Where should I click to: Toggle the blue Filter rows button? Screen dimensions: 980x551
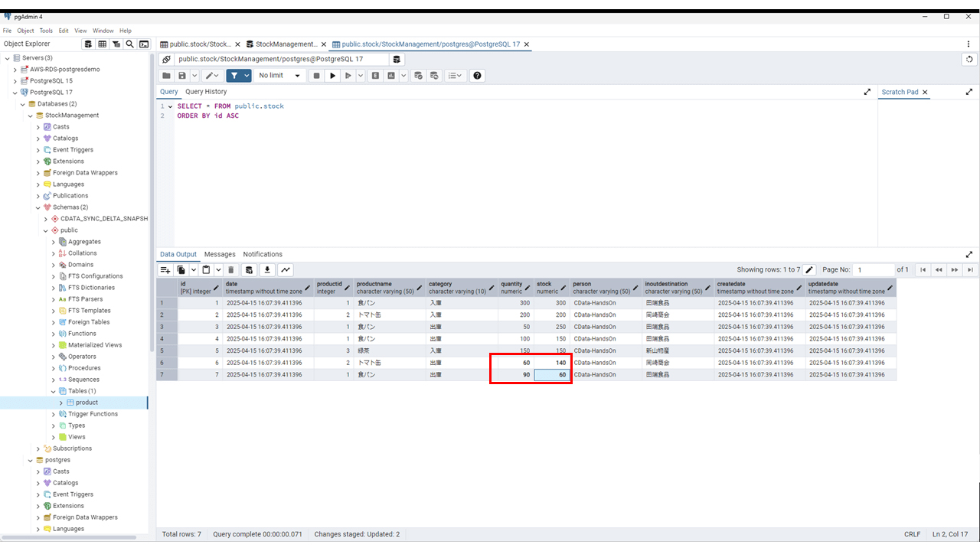coord(234,76)
